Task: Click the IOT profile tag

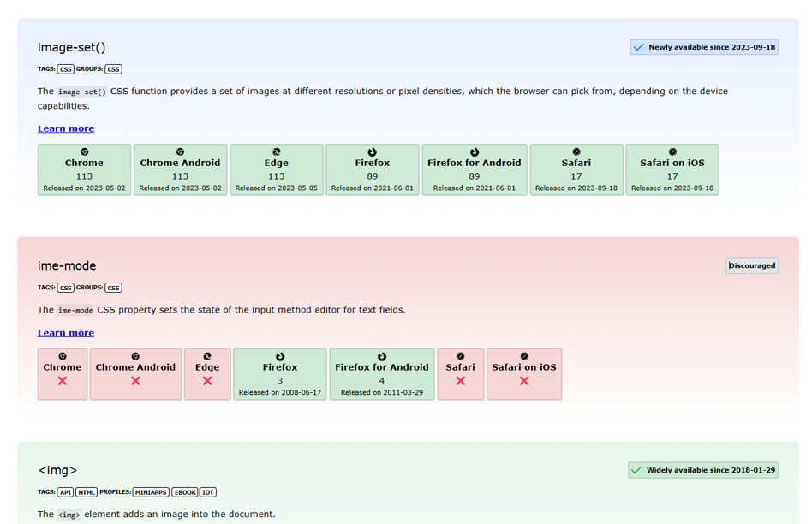Action: click(208, 492)
